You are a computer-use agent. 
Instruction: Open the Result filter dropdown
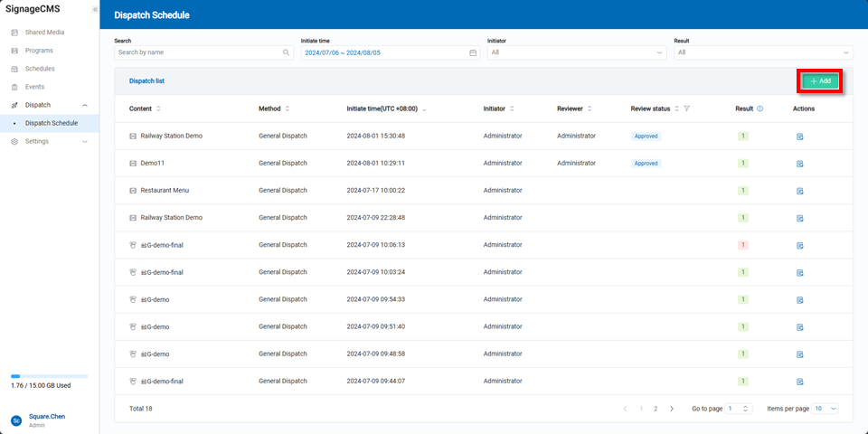pyautogui.click(x=762, y=52)
